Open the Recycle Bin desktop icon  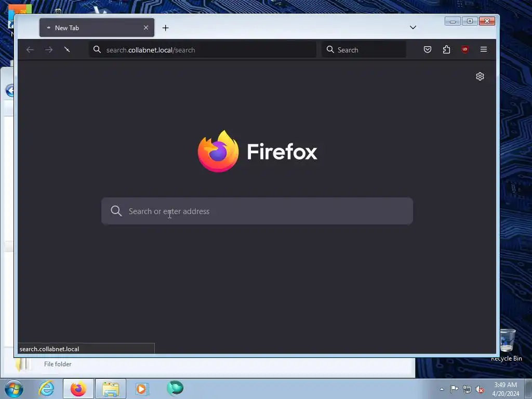[507, 345]
